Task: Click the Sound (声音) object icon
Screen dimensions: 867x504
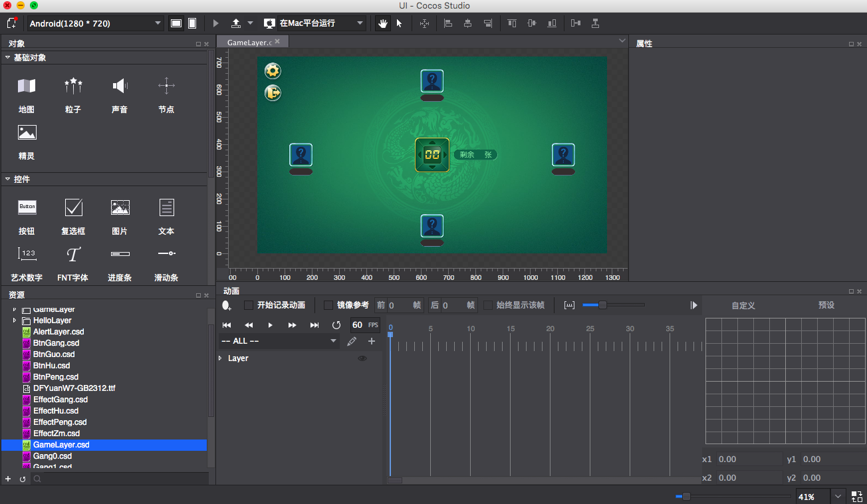Action: click(x=120, y=86)
